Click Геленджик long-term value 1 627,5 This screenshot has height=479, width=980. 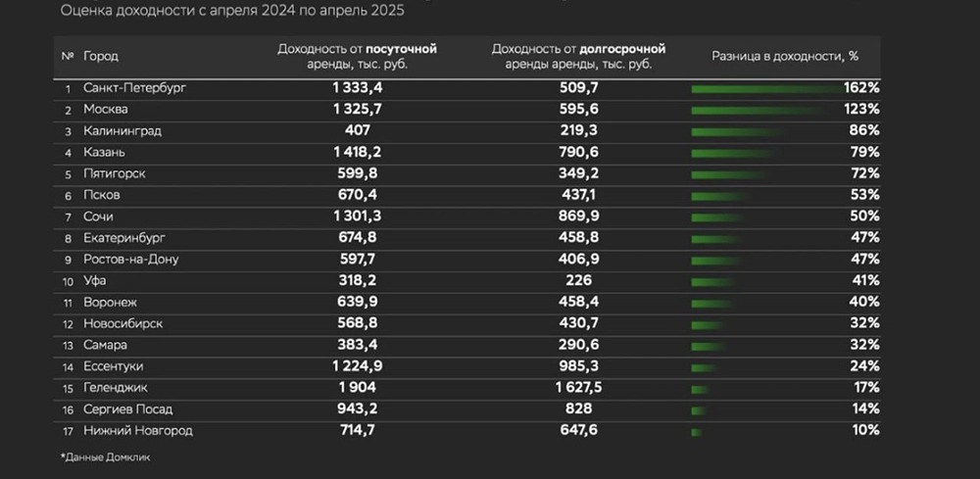(578, 388)
